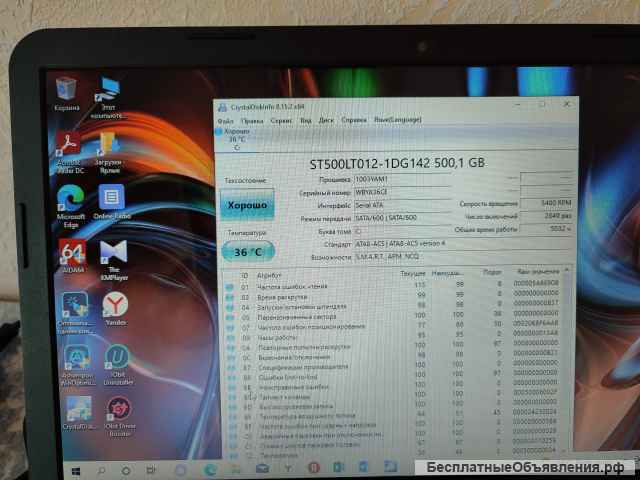Launch Microsoft Edge desktop shortcut
The height and width of the screenshot is (480, 640).
point(71,205)
